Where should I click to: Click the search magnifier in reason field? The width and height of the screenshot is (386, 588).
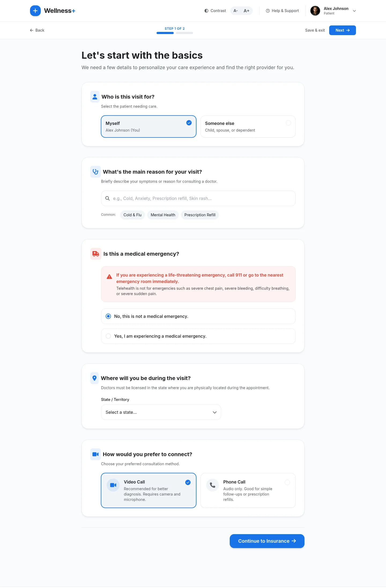pos(107,198)
